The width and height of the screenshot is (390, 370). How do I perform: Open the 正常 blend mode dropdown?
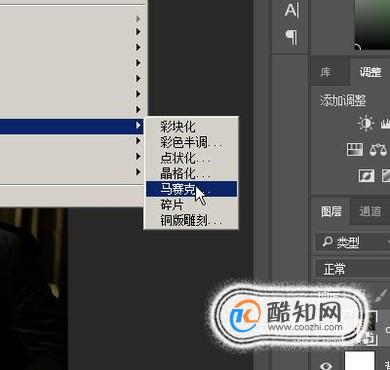tap(353, 269)
